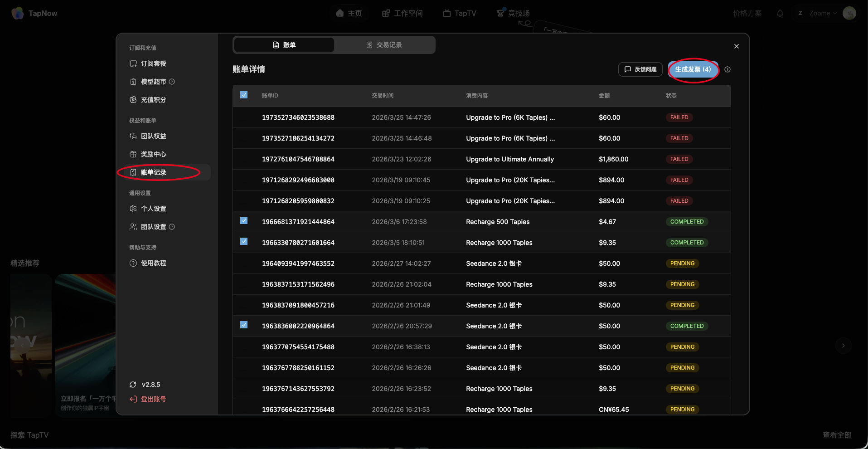This screenshot has width=868, height=449.
Task: Open the 立即报名 featured card behind the dialog
Action: coord(86,346)
